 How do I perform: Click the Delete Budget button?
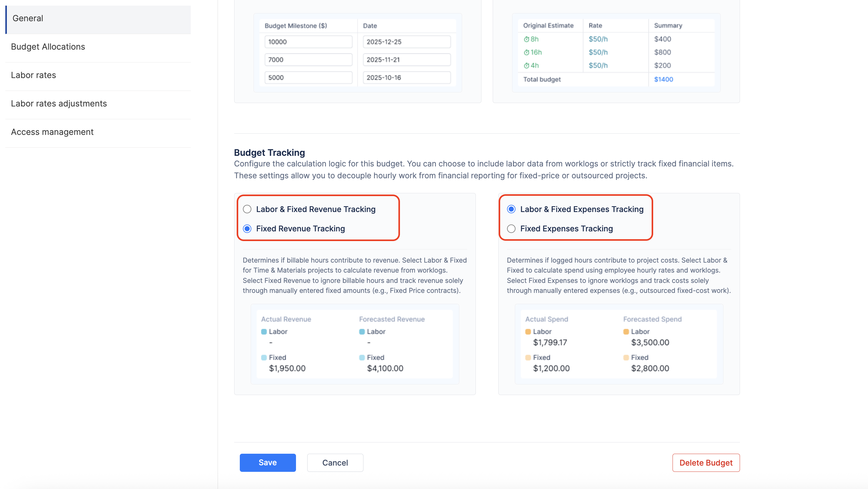click(706, 462)
